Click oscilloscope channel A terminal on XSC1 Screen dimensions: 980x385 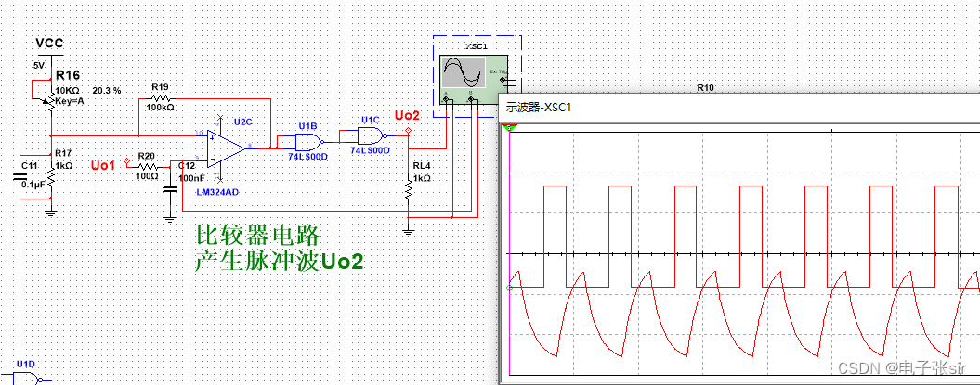448,99
